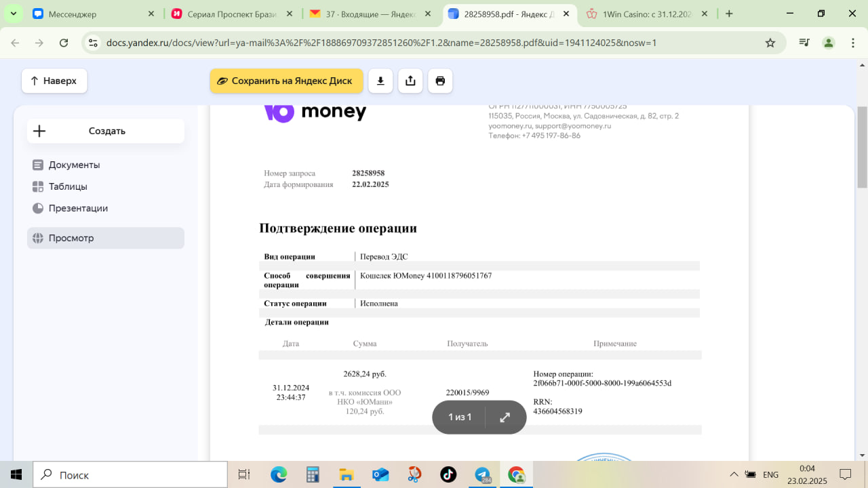Click request number 28258958 in document

[x=368, y=174]
